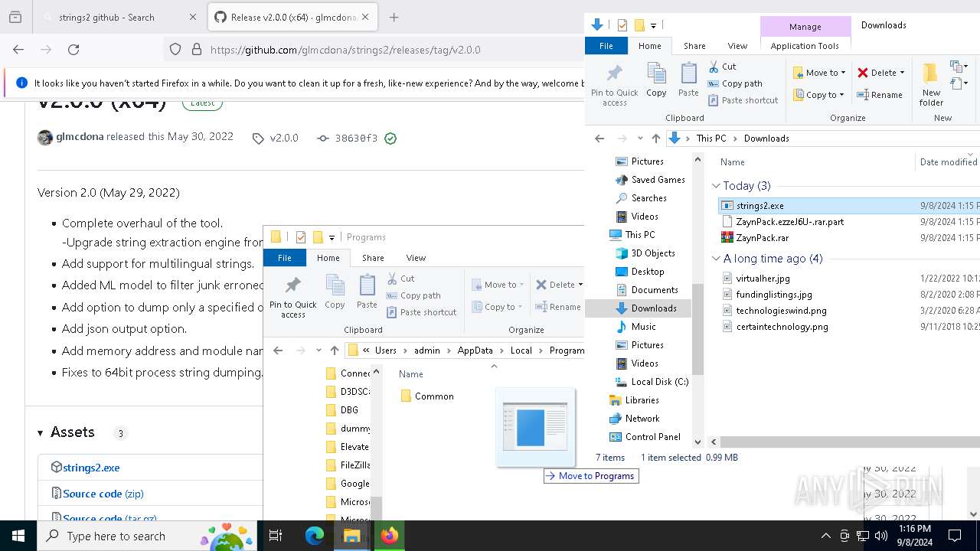980x551 pixels.
Task: Click Copy icon in Programs window ribbon
Action: point(335,292)
